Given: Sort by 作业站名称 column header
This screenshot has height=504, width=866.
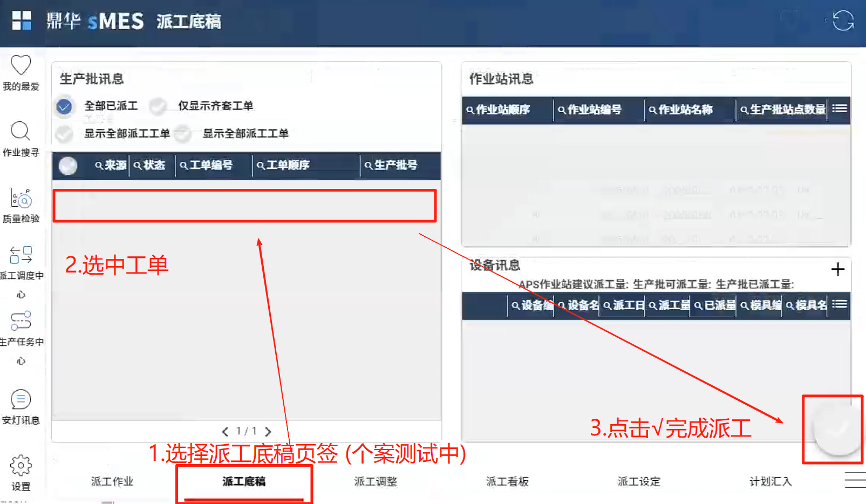Looking at the screenshot, I should pyautogui.click(x=686, y=110).
